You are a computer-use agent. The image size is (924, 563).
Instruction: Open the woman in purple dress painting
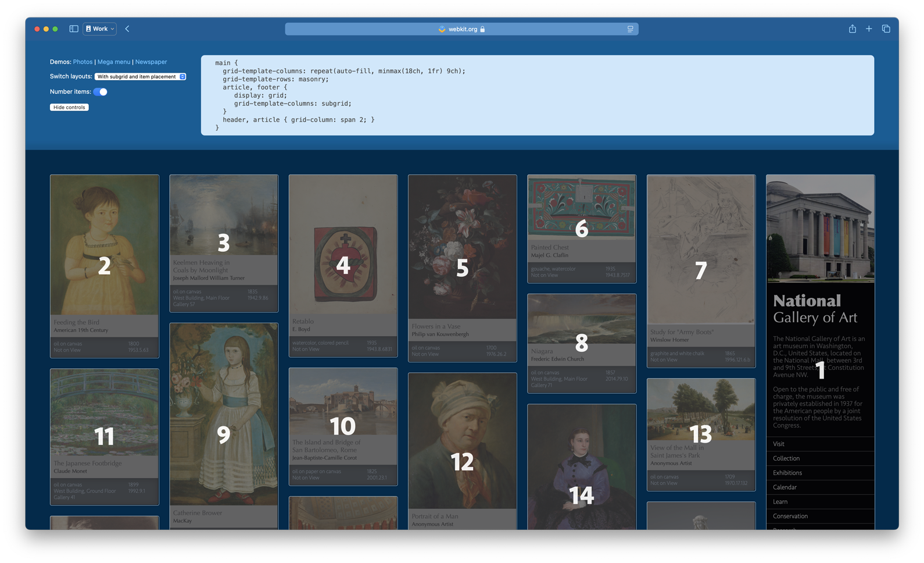582,467
